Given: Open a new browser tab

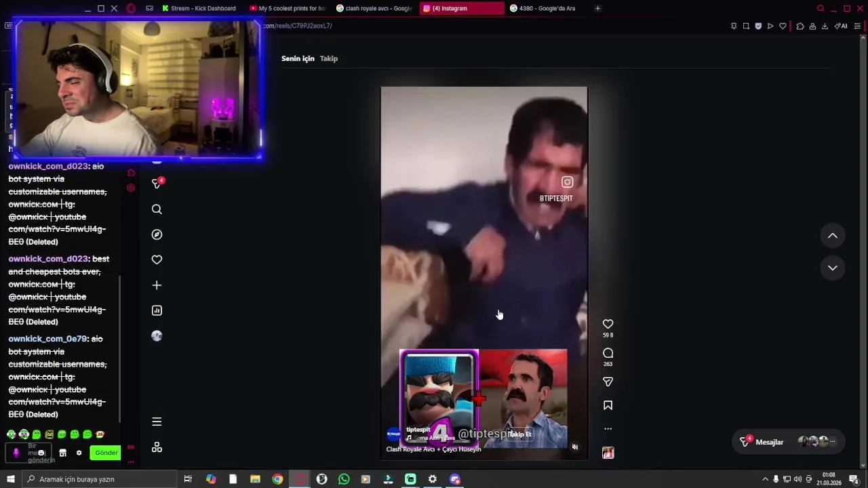Looking at the screenshot, I should click(597, 8).
